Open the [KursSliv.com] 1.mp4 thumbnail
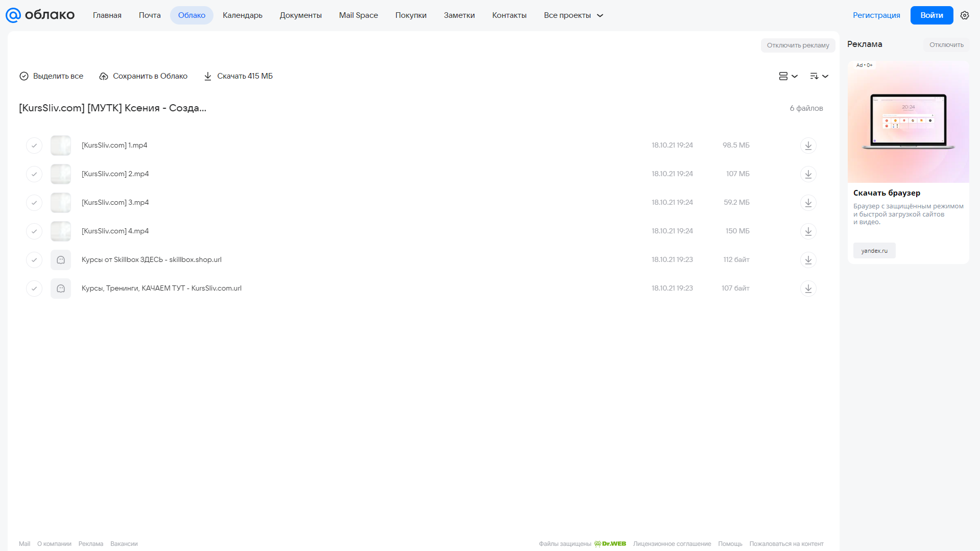Viewport: 980px width, 551px height. [x=61, y=146]
